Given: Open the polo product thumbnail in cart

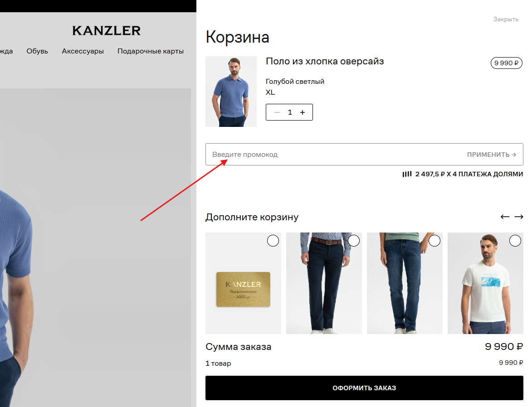Looking at the screenshot, I should (x=231, y=92).
